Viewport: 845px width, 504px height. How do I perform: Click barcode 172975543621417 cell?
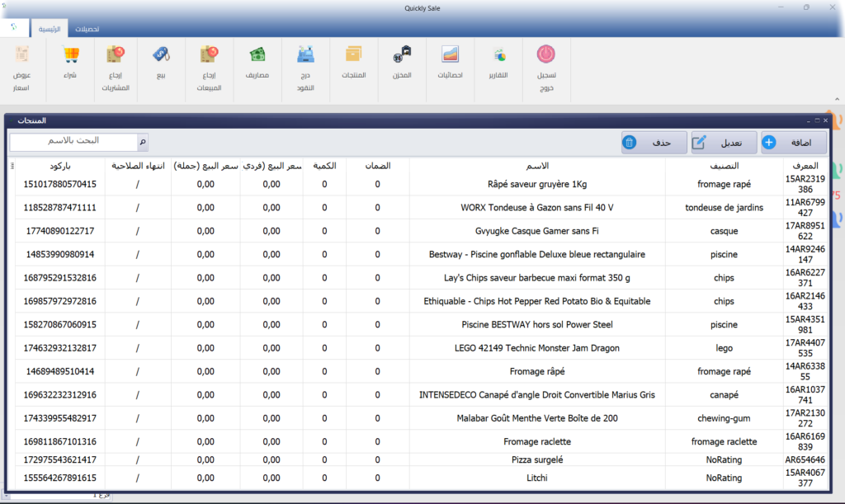click(59, 459)
